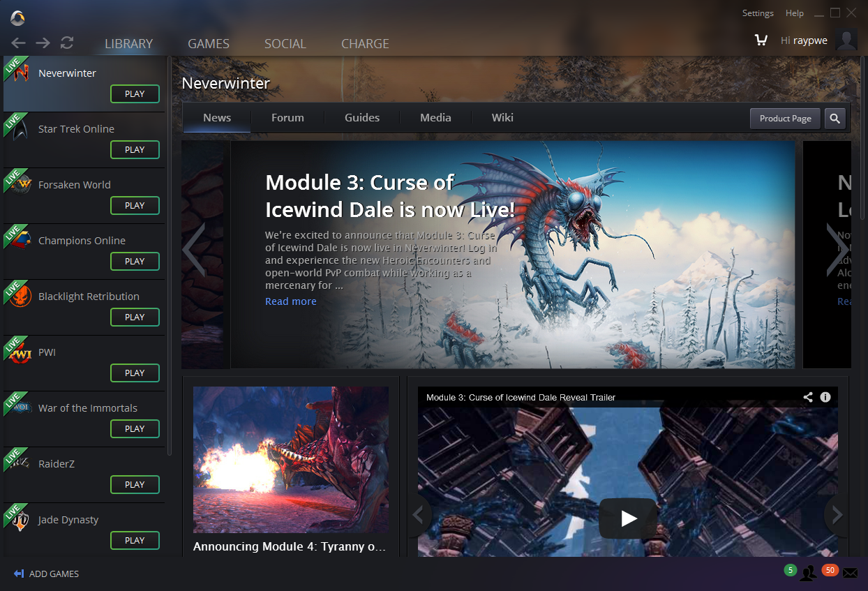The height and width of the screenshot is (591, 868).
Task: Click the user profile avatar
Action: coord(846,40)
